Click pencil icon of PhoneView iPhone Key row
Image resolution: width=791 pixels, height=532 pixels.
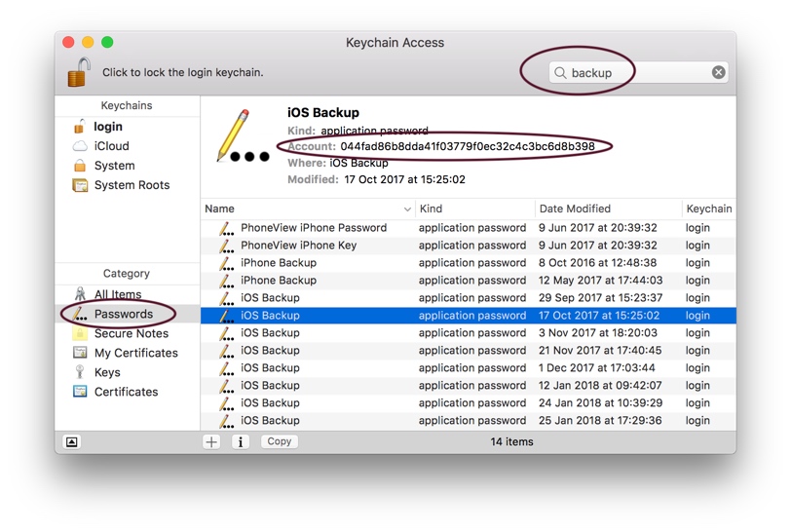pos(226,246)
